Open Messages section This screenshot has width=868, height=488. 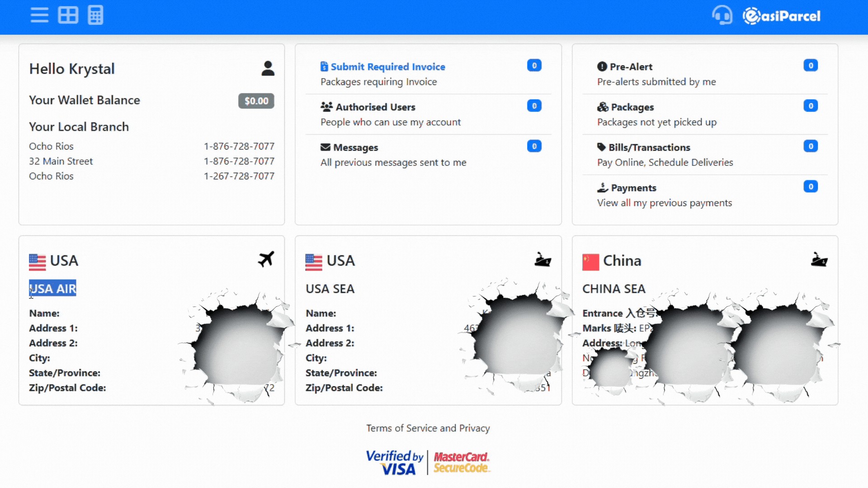click(355, 147)
